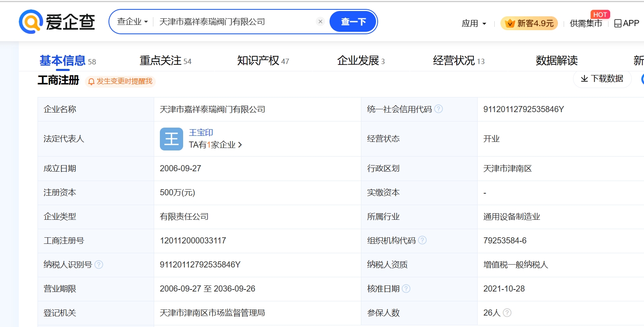Click the 新客4.9元 promotion badge
The width and height of the screenshot is (644, 327).
pos(529,24)
